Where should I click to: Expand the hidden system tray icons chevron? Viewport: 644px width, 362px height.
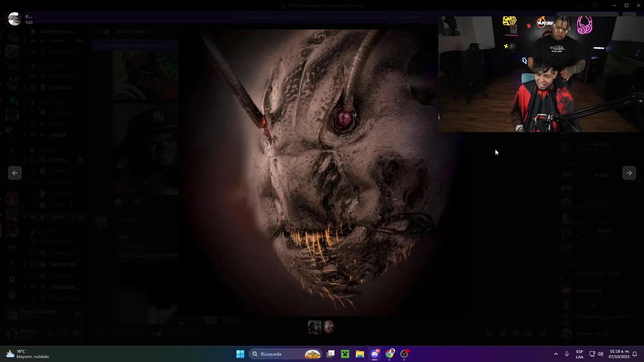pyautogui.click(x=556, y=354)
